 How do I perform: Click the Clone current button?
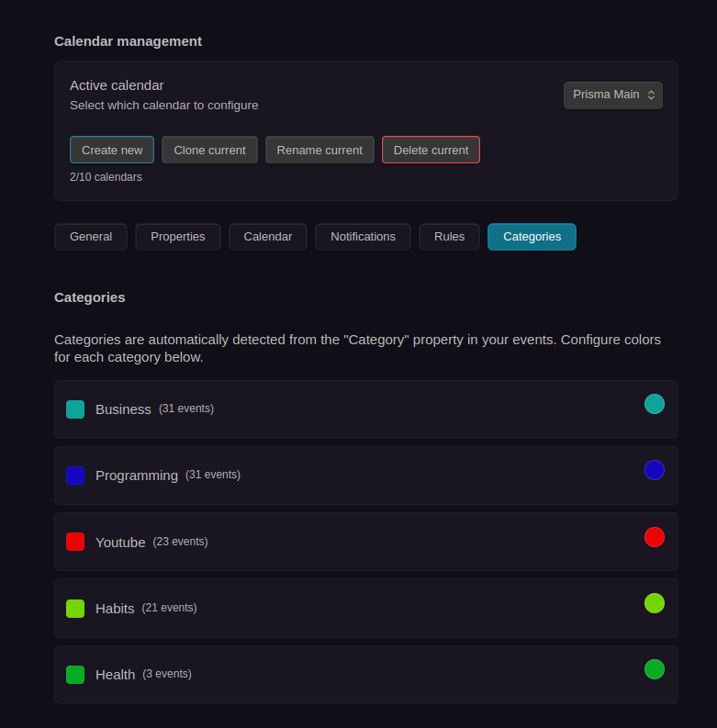[x=209, y=150]
